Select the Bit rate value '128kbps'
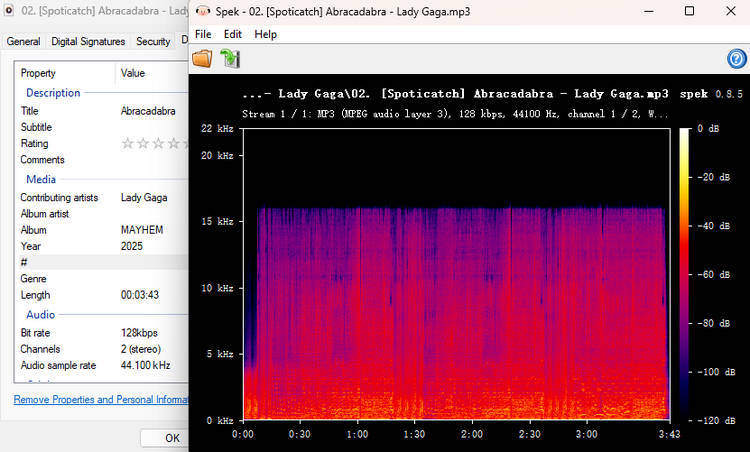This screenshot has width=750, height=452. point(139,333)
